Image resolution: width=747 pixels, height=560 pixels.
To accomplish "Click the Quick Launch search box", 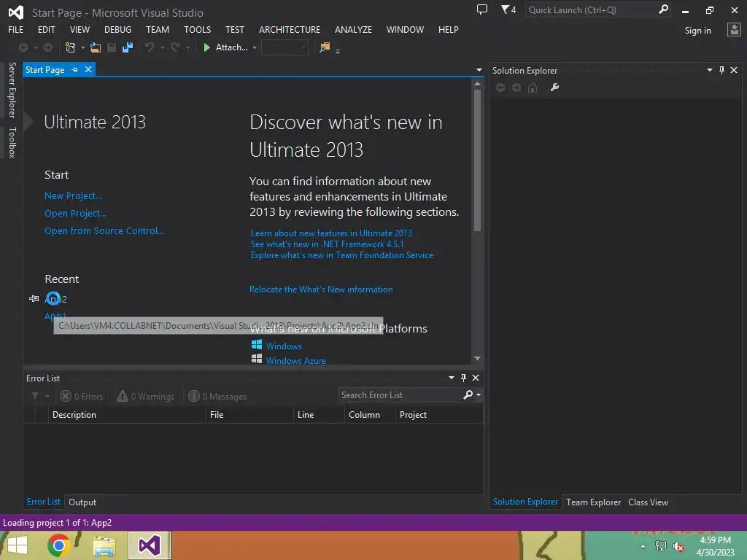I will point(591,9).
